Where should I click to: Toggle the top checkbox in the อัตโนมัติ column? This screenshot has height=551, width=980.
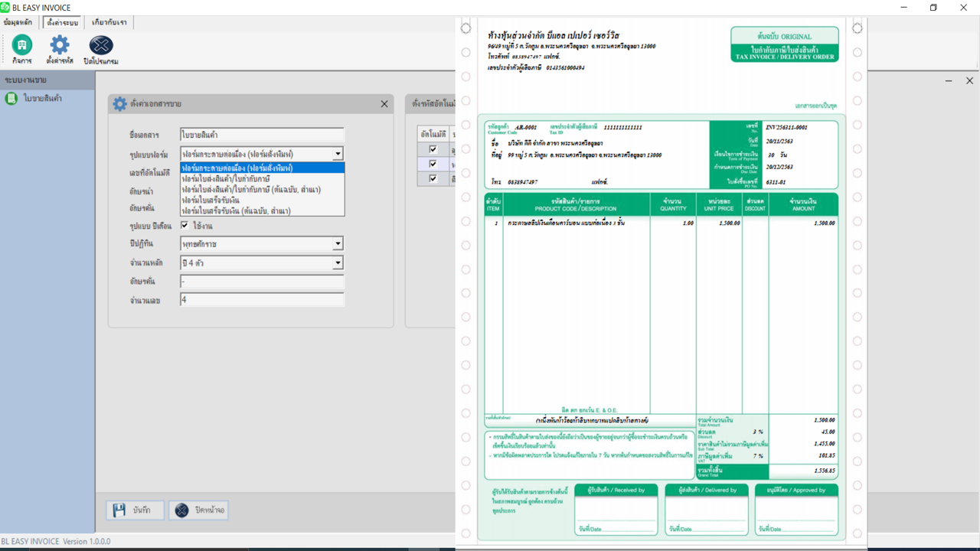tap(433, 149)
